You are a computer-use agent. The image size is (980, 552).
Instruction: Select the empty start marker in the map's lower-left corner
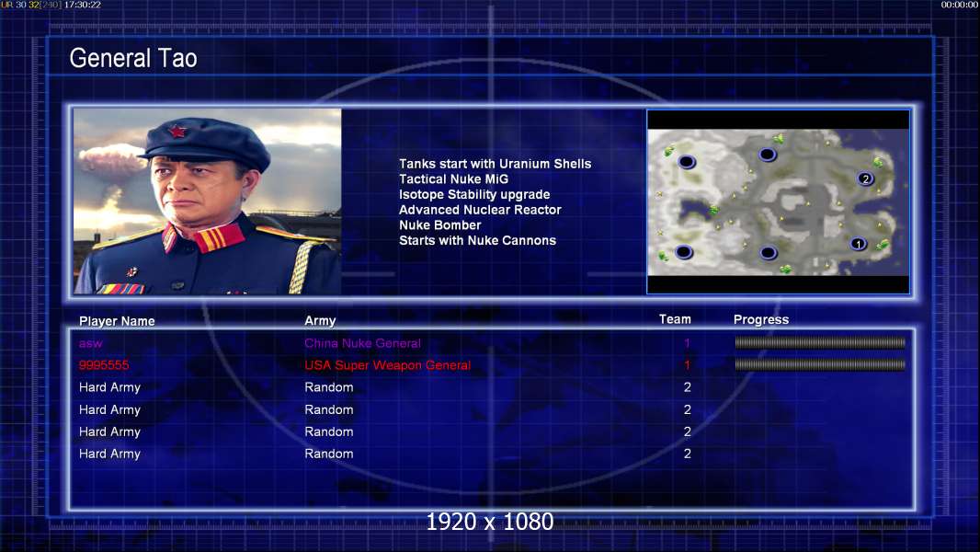(x=684, y=253)
